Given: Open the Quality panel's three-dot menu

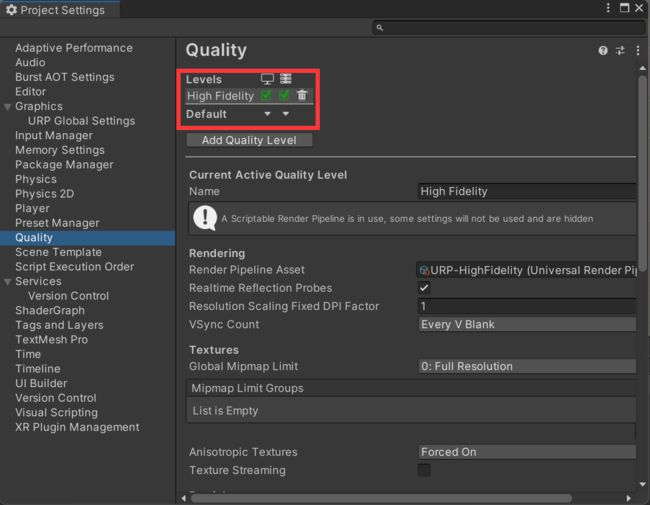Looking at the screenshot, I should click(638, 51).
